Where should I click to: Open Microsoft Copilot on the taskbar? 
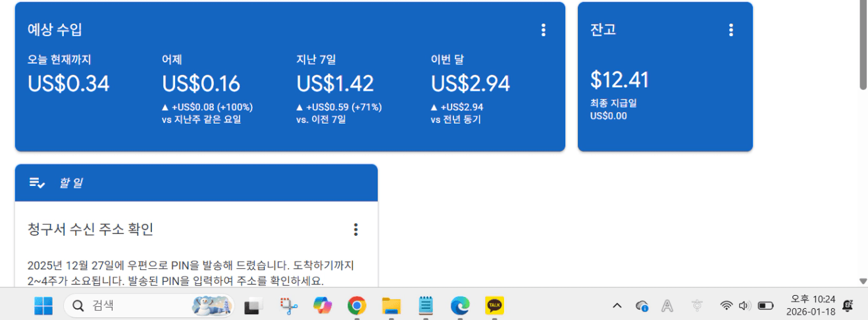click(x=322, y=306)
